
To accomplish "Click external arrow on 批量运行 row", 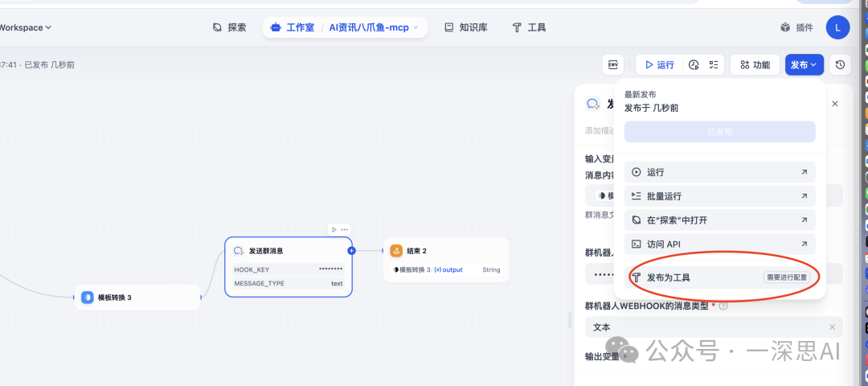I will (x=805, y=196).
